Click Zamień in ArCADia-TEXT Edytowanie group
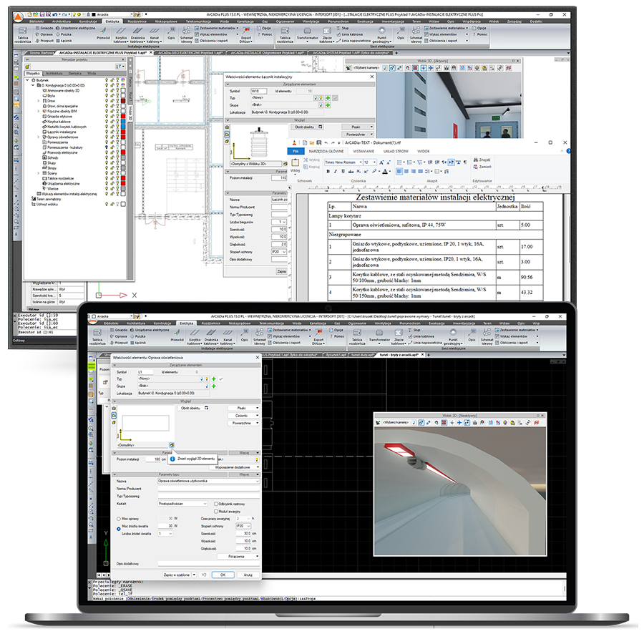The height and width of the screenshot is (644, 644). (x=482, y=167)
